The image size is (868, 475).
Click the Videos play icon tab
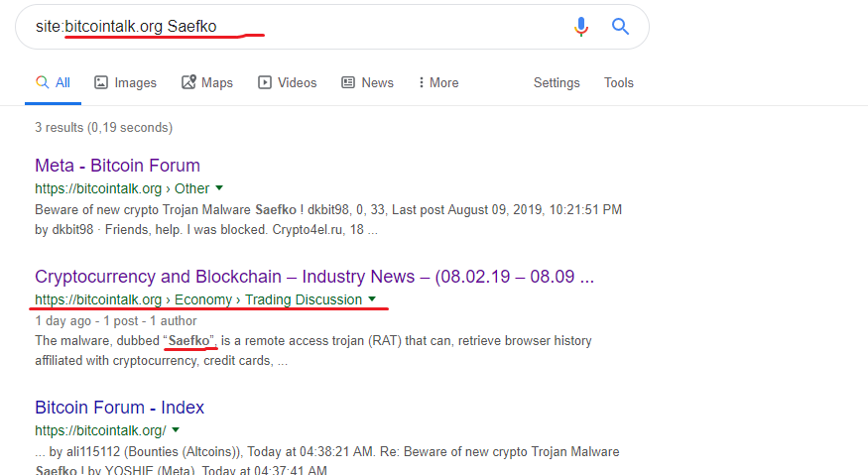pyautogui.click(x=265, y=82)
